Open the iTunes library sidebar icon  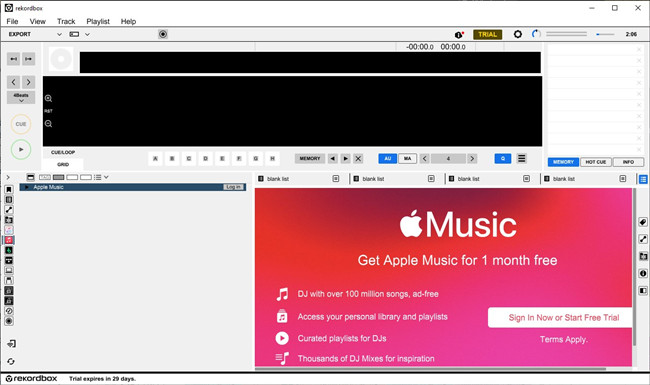point(9,230)
